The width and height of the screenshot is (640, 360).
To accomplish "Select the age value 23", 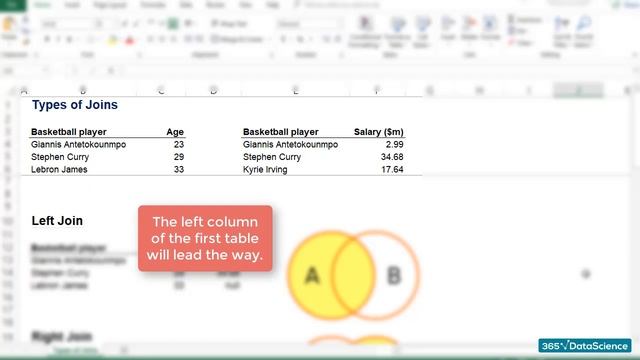I will (179, 144).
